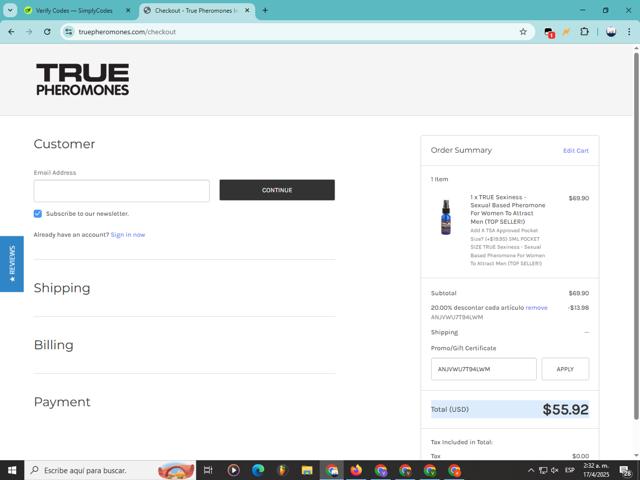640x480 pixels.
Task: Open Firefox from the taskbar
Action: [356, 470]
